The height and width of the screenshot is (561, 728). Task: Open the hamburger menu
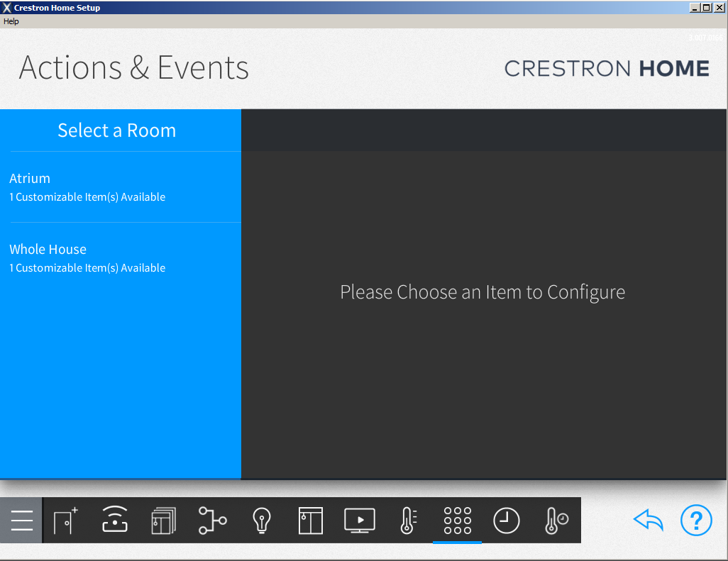coord(21,520)
